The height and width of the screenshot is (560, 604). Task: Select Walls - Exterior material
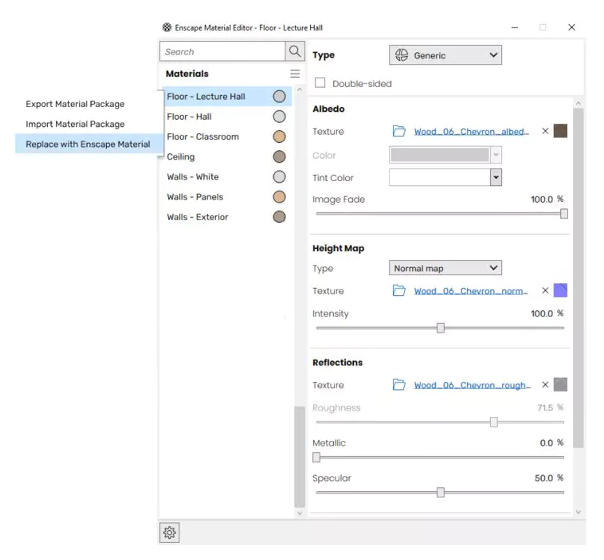click(226, 217)
